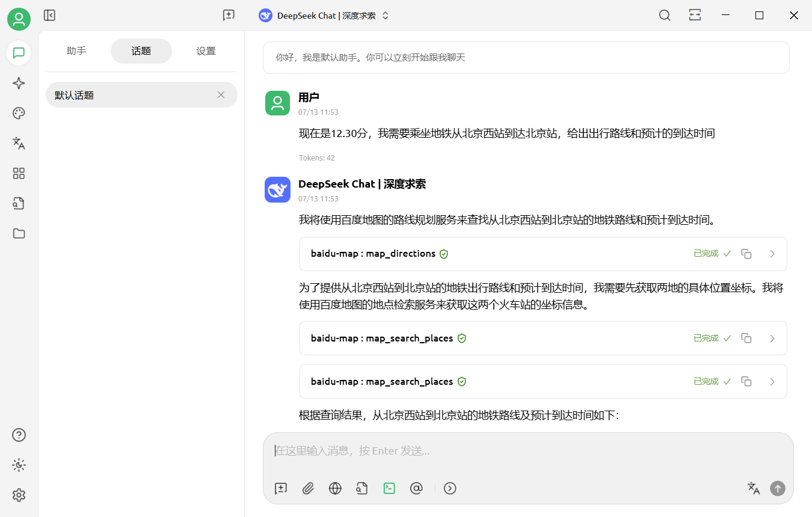Toggle the mini window mode icon

pyautogui.click(x=695, y=15)
